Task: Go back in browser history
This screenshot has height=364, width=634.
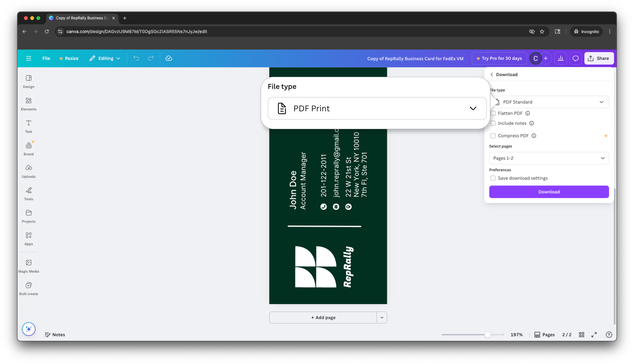Action: (x=24, y=31)
